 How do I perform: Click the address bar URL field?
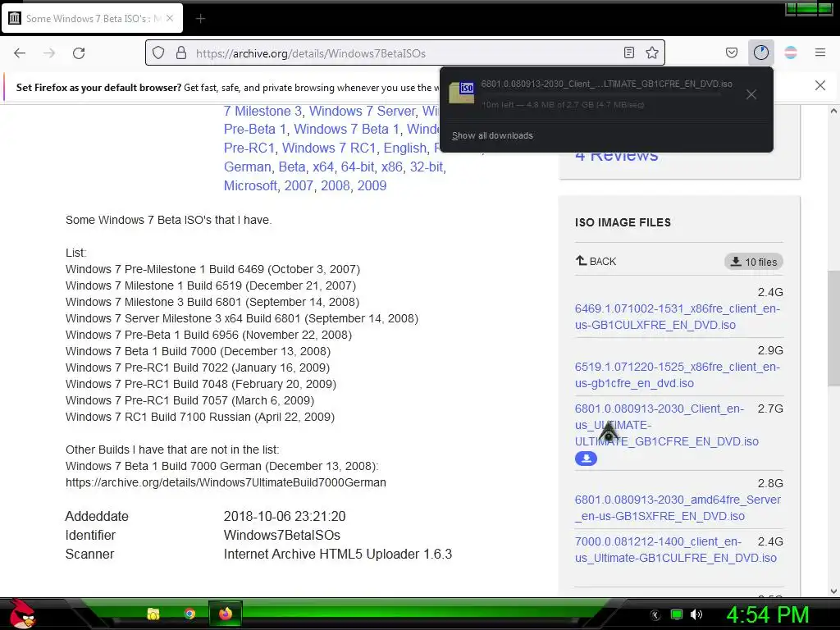pyautogui.click(x=405, y=53)
